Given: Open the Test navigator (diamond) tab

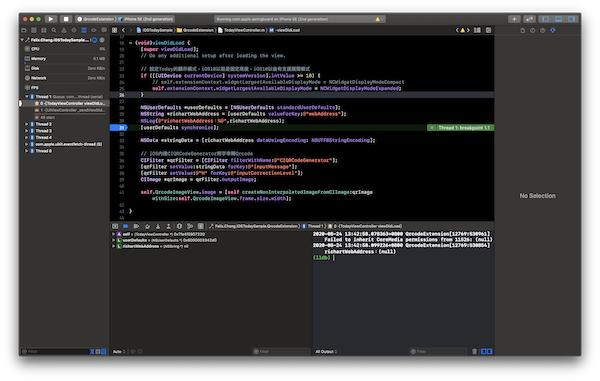Looking at the screenshot, I should tap(74, 30).
